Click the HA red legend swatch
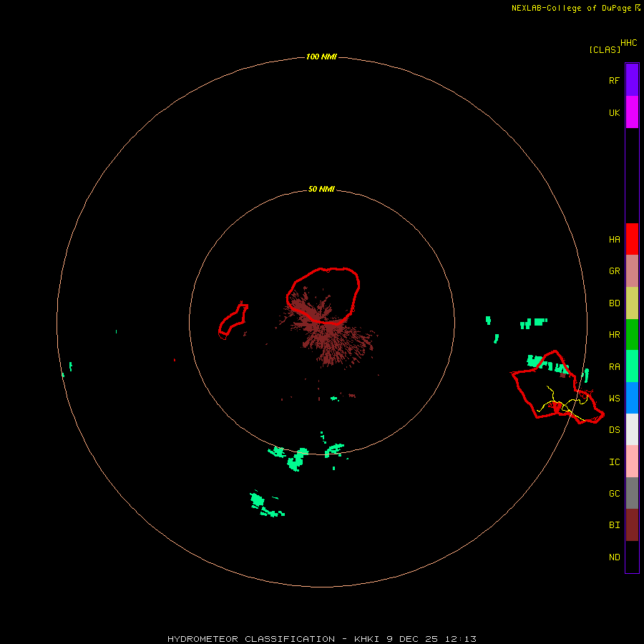Image resolution: width=644 pixels, height=644 pixels. [632, 239]
